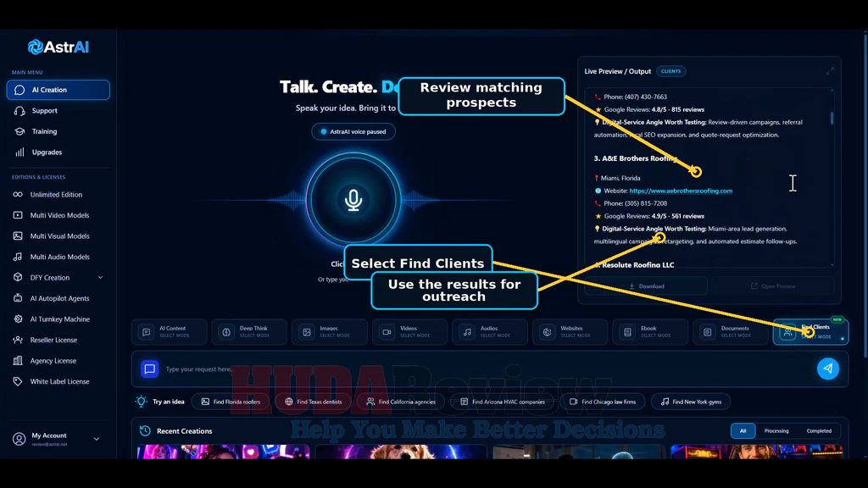Toggle the AstraAI voice paused pill
Screen dimensions: 868x488
click(353, 131)
